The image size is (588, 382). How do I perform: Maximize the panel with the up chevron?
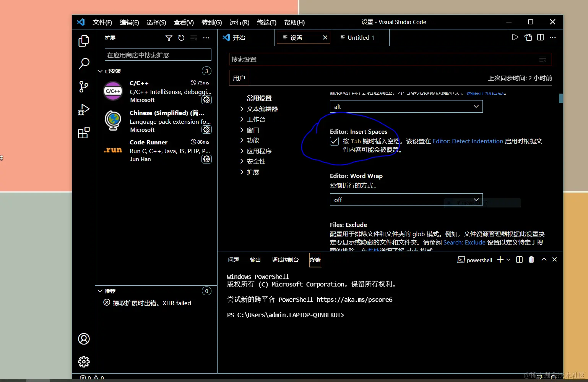544,259
